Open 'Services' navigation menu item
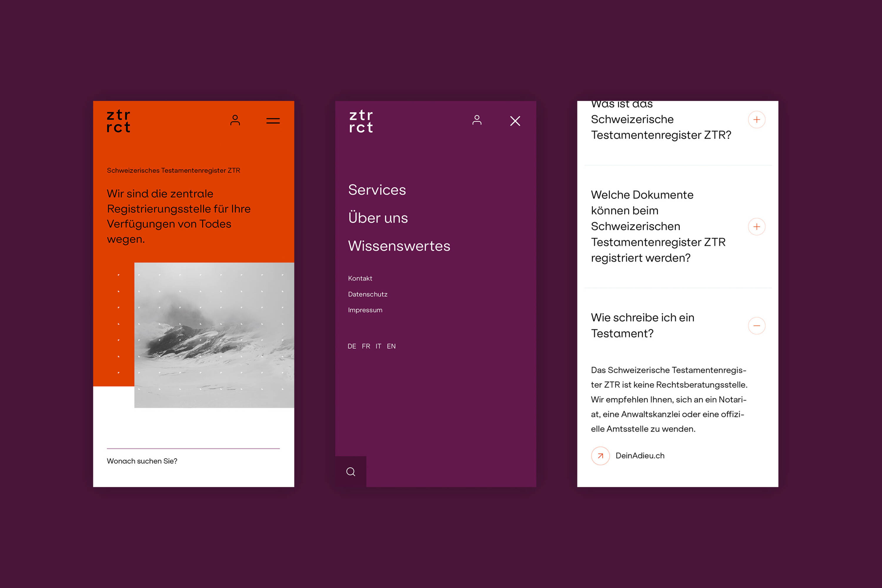 pos(379,190)
